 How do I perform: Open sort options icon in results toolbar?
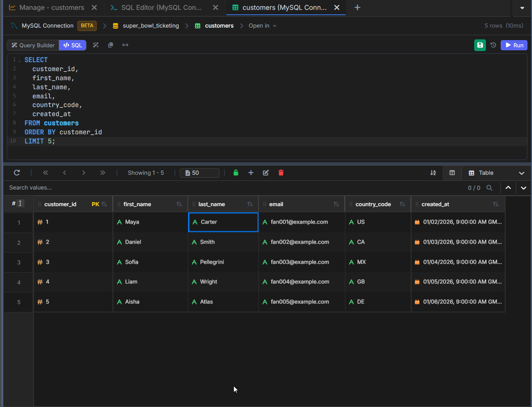(x=433, y=173)
